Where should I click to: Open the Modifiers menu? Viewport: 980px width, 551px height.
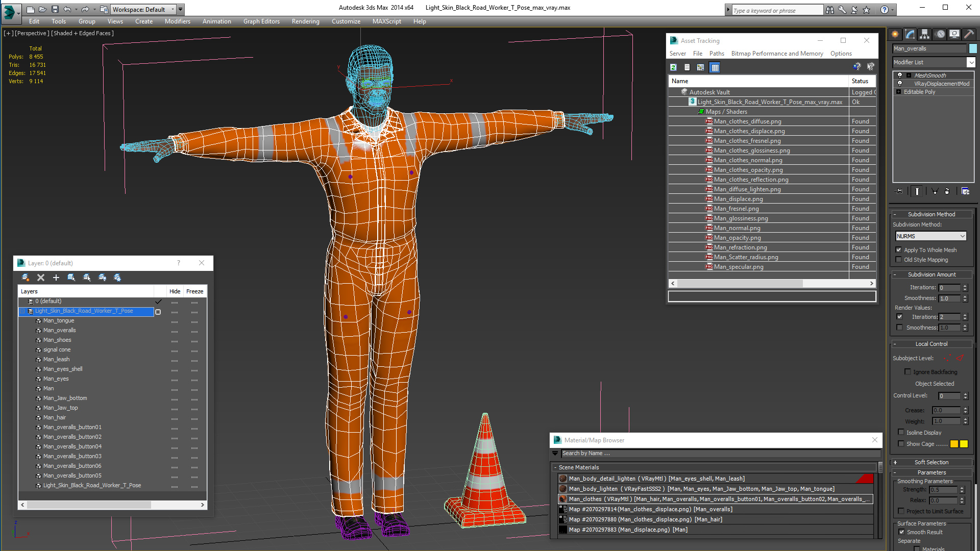[177, 21]
